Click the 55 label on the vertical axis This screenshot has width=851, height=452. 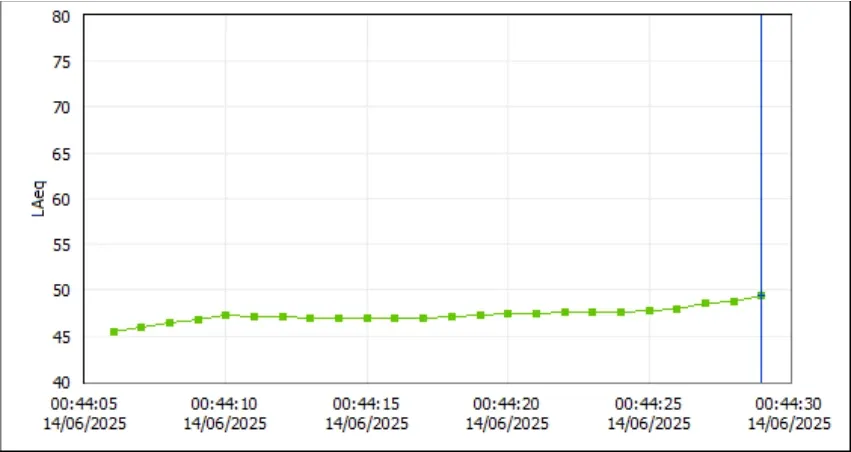pos(61,245)
